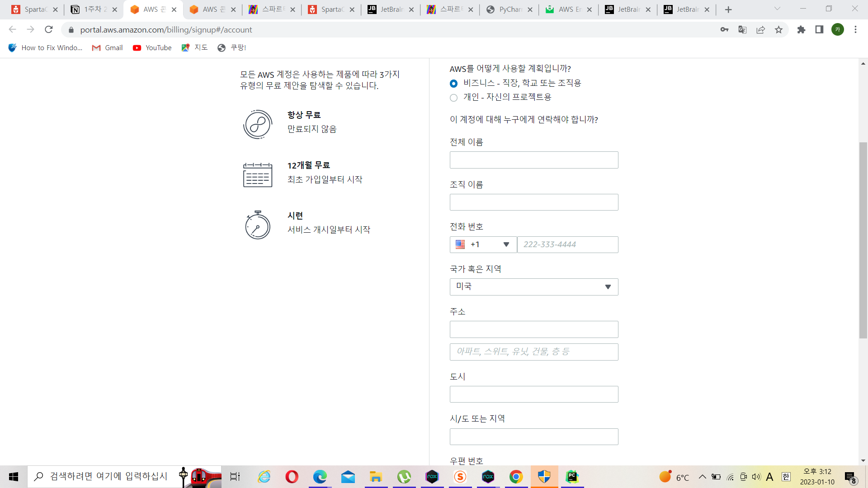Open the 6°C weather widget
The width and height of the screenshot is (868, 488).
click(674, 477)
